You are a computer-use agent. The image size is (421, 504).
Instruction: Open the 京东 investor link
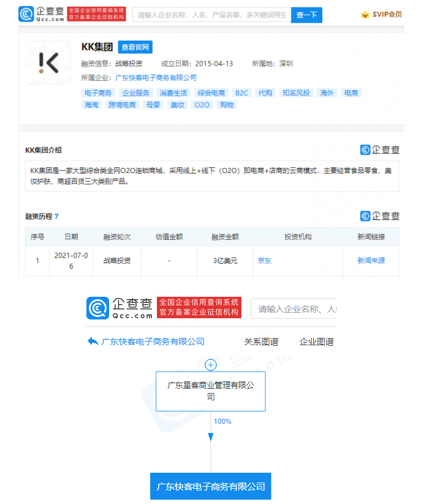[x=264, y=261]
